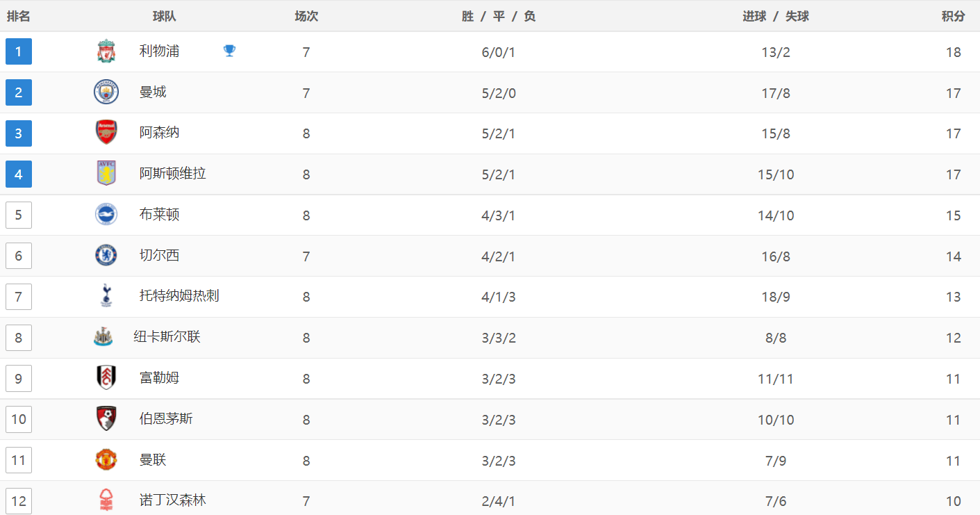Select the Tottenham cockerel logo
The height and width of the screenshot is (515, 980).
point(106,296)
